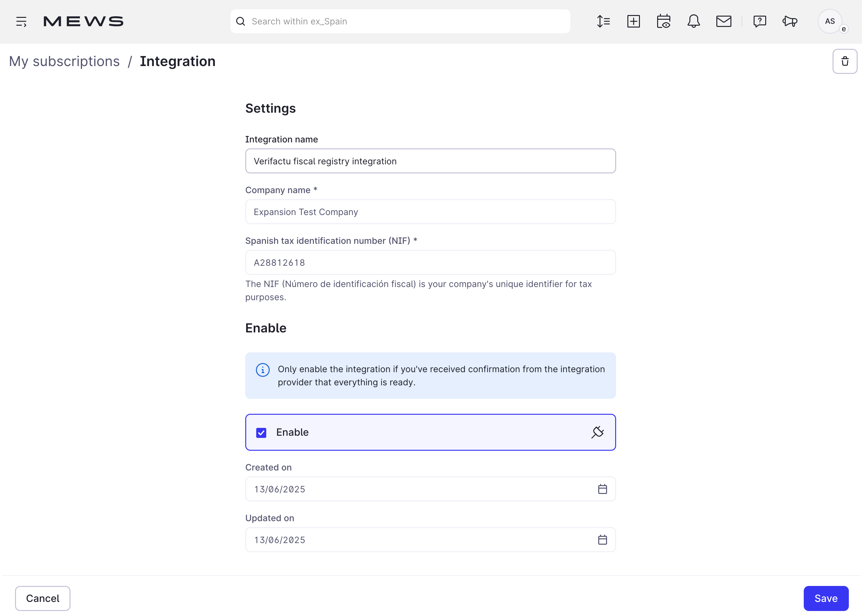Focus the Search within ex_Spain field
This screenshot has height=616, width=862.
tap(400, 21)
